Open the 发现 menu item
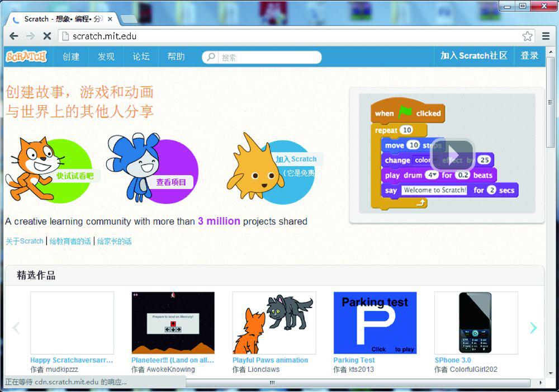 (x=106, y=56)
